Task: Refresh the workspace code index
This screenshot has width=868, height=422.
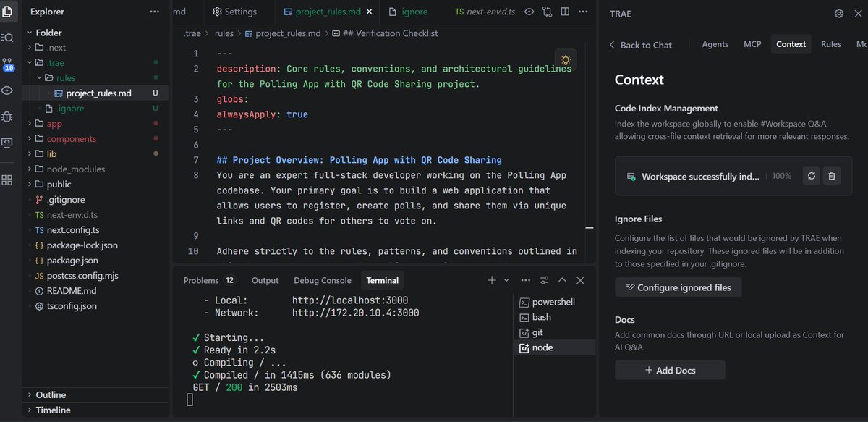Action: [x=811, y=177]
